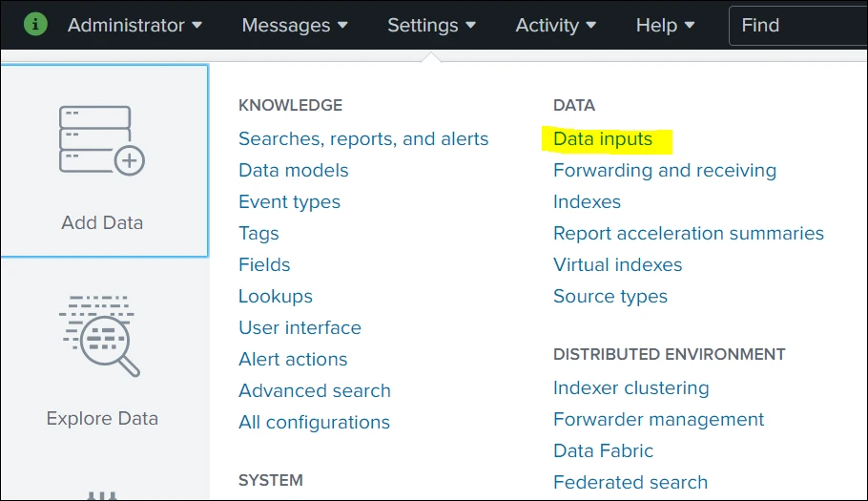Open the Help menu
Screen dimensions: 868x501
tap(665, 25)
